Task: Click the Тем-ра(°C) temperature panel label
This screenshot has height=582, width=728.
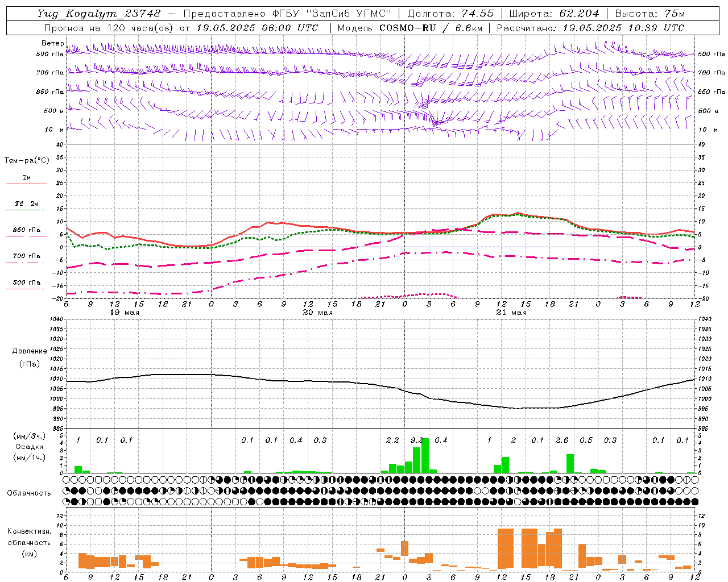Action: (x=27, y=161)
